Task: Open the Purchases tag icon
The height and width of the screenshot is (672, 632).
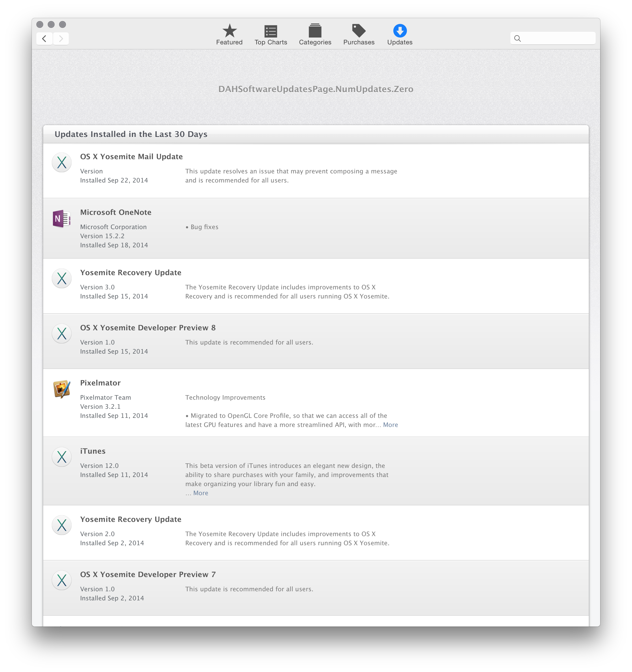Action: [359, 31]
